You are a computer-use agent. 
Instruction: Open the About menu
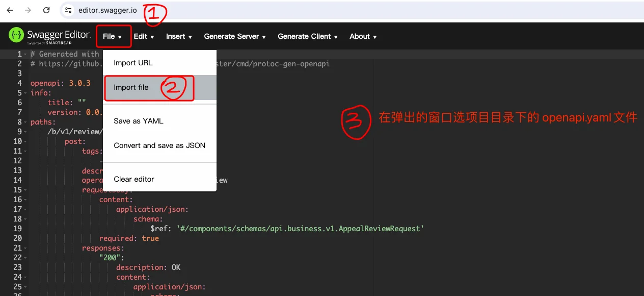363,36
